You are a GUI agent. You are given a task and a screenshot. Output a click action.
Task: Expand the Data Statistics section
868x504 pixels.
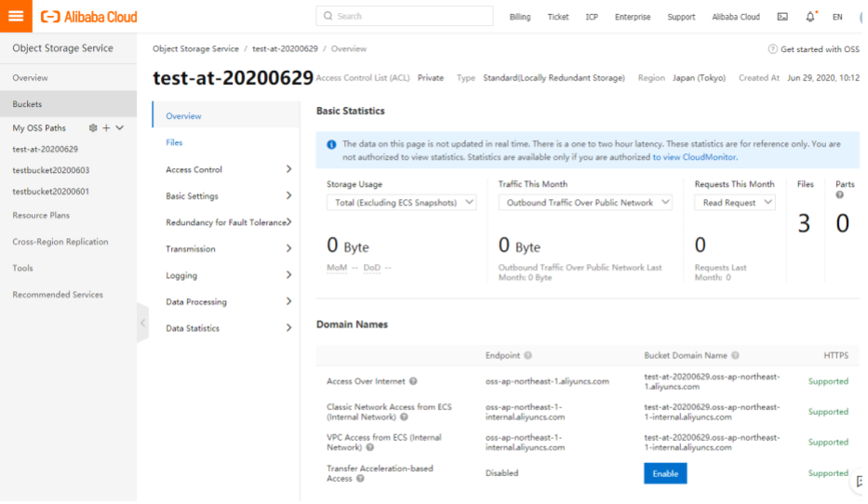[228, 328]
